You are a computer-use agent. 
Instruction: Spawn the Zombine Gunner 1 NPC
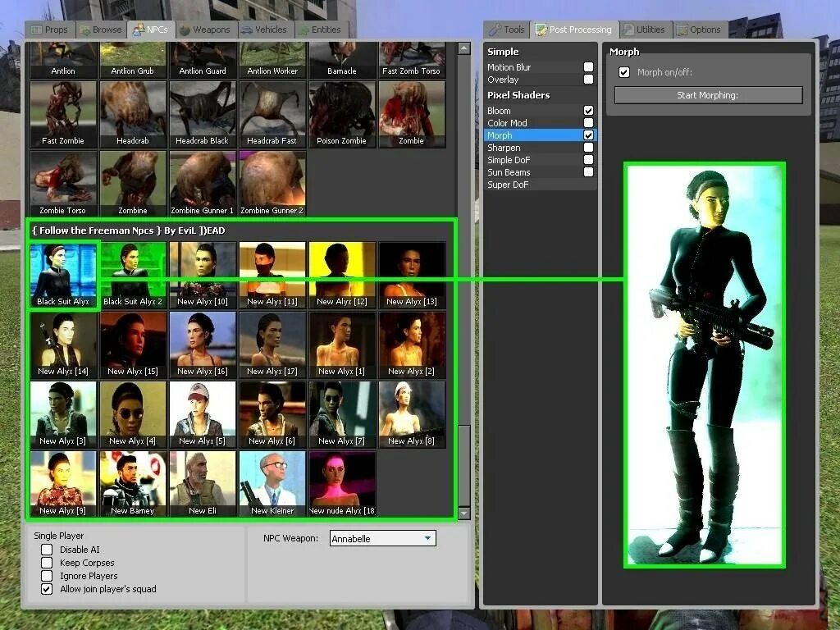click(x=203, y=185)
